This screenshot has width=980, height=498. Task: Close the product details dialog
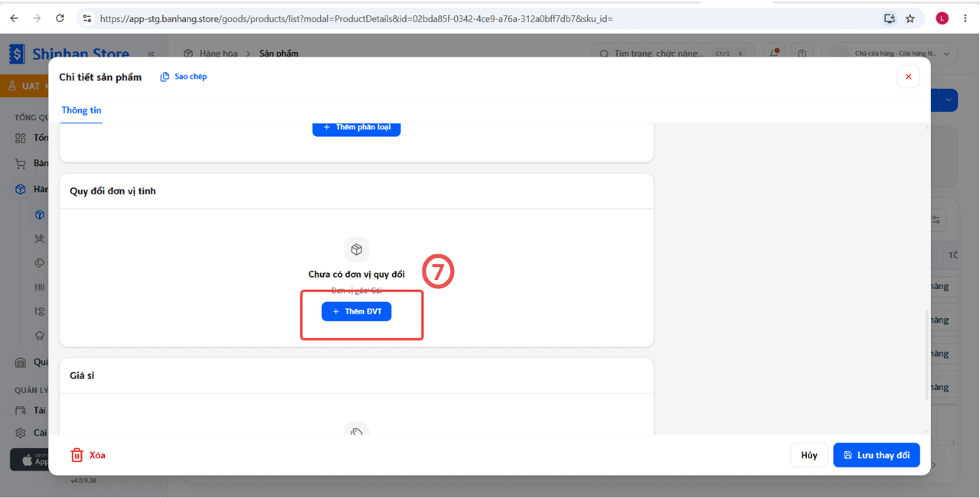(908, 76)
